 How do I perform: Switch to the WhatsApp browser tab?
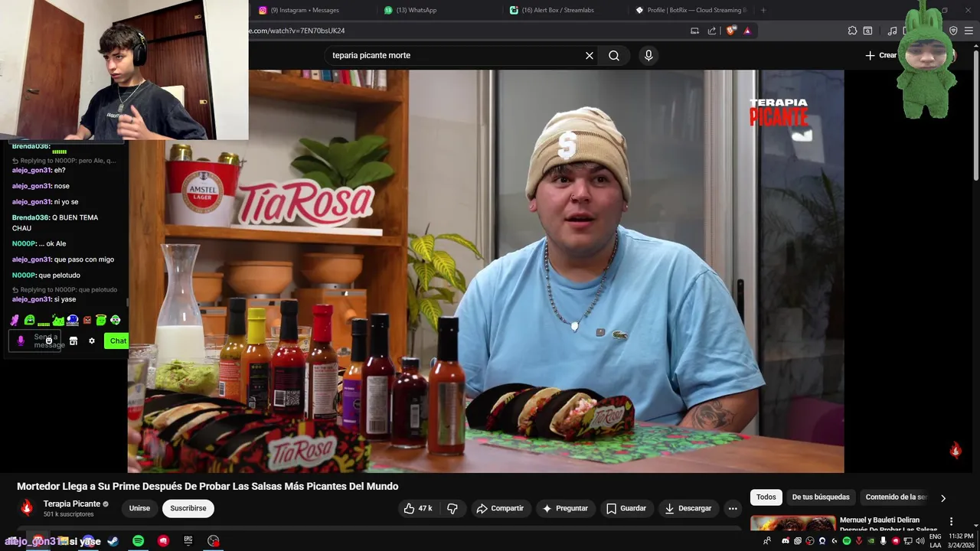[x=417, y=10]
